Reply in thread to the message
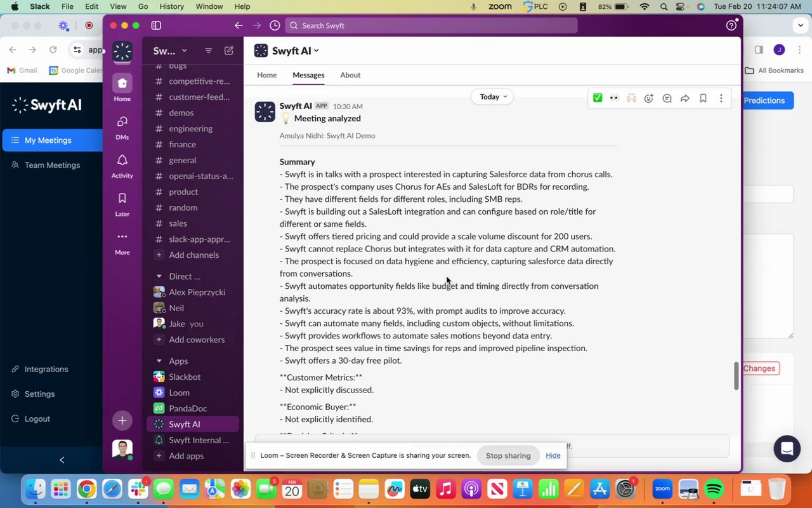The width and height of the screenshot is (812, 508). pos(667,98)
